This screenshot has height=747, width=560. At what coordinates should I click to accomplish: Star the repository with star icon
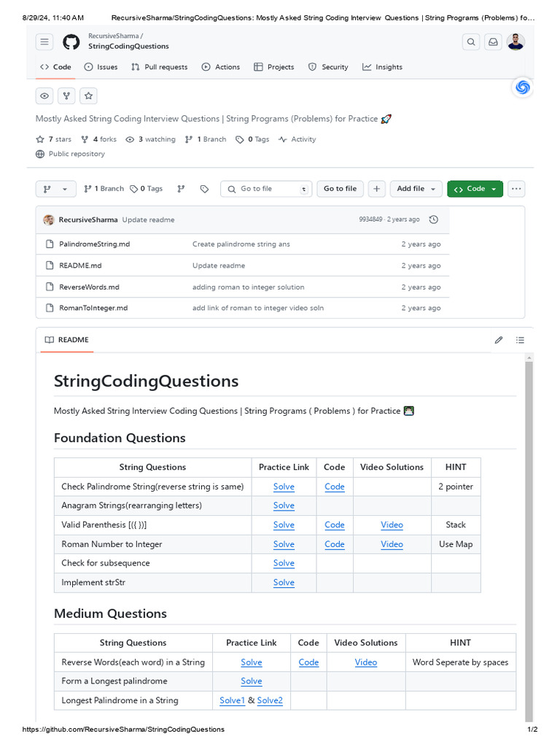pyautogui.click(x=88, y=96)
